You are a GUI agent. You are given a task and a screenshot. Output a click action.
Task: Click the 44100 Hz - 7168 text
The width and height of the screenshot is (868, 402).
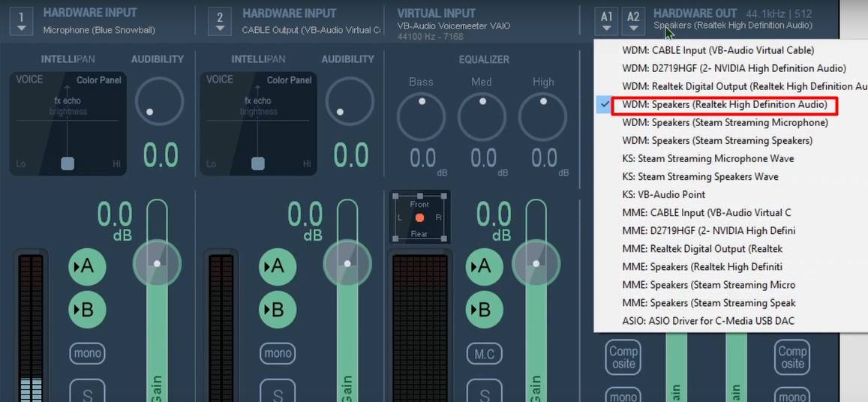[431, 37]
